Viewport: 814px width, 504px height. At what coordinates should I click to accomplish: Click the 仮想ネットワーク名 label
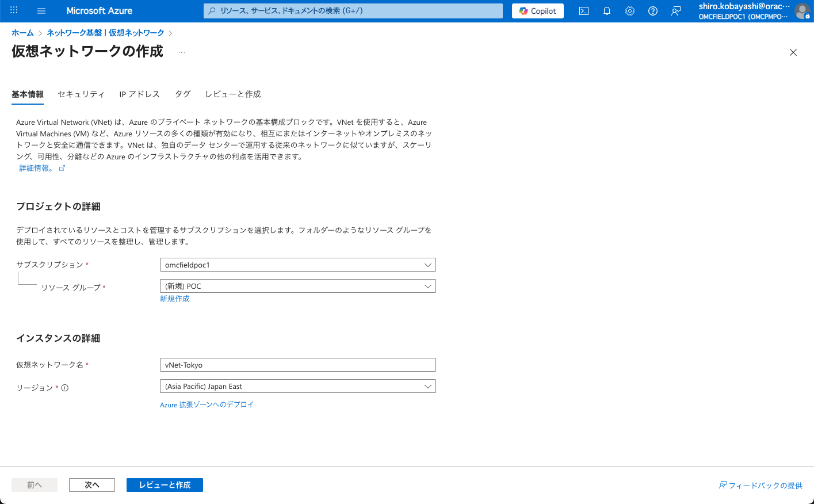pyautogui.click(x=50, y=365)
